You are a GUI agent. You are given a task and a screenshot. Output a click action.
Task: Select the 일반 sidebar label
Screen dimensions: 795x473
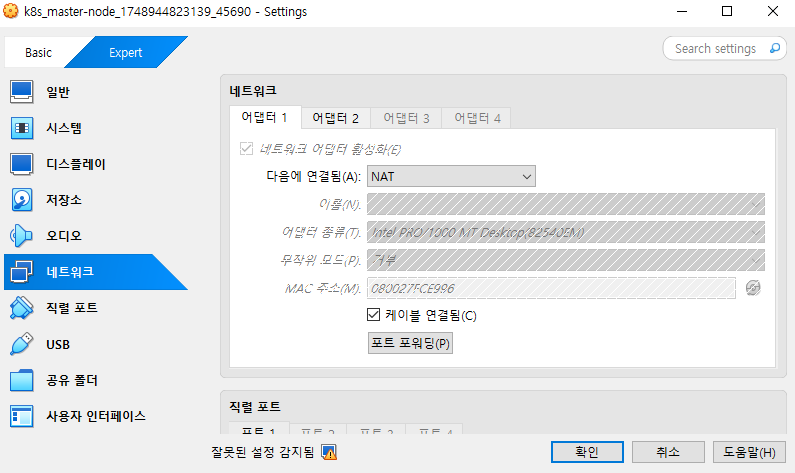coord(58,92)
